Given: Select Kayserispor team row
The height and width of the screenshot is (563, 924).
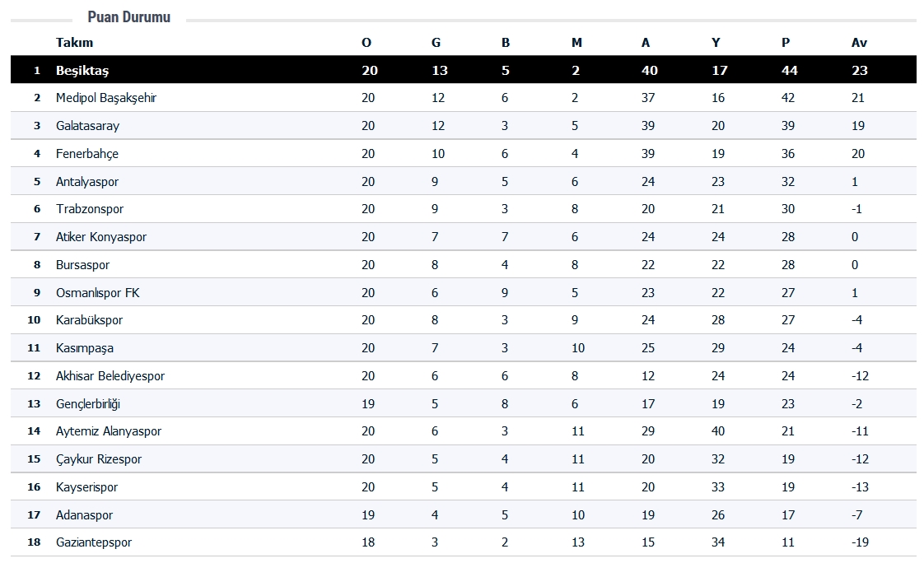Looking at the screenshot, I should tap(86, 487).
